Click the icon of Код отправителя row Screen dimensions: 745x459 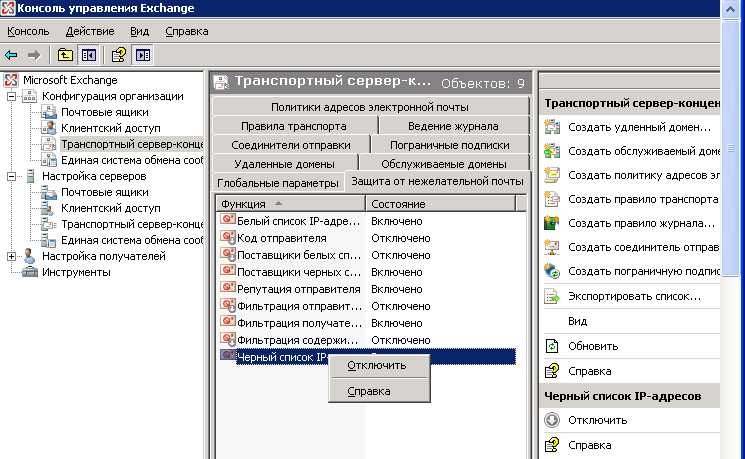[x=228, y=237]
